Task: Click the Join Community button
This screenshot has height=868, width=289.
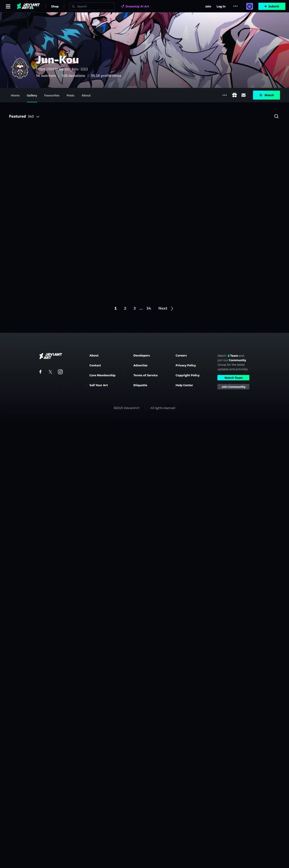Action: (x=233, y=387)
